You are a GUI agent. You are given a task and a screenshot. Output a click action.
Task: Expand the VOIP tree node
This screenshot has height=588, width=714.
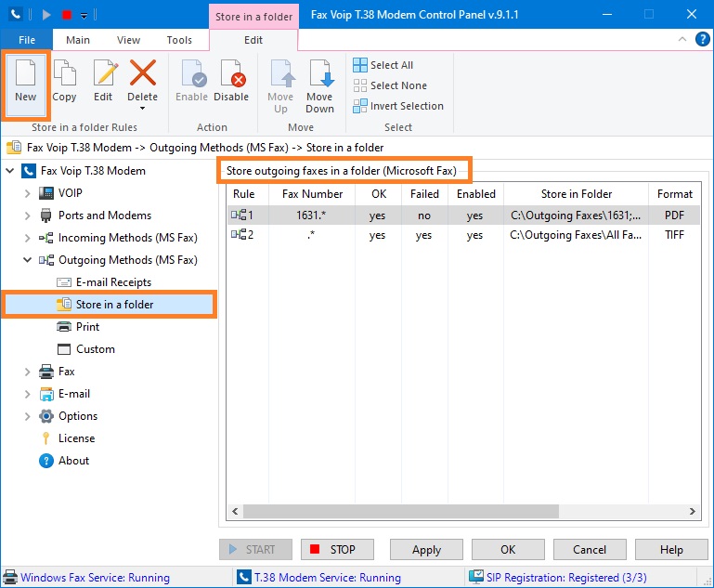coord(27,193)
